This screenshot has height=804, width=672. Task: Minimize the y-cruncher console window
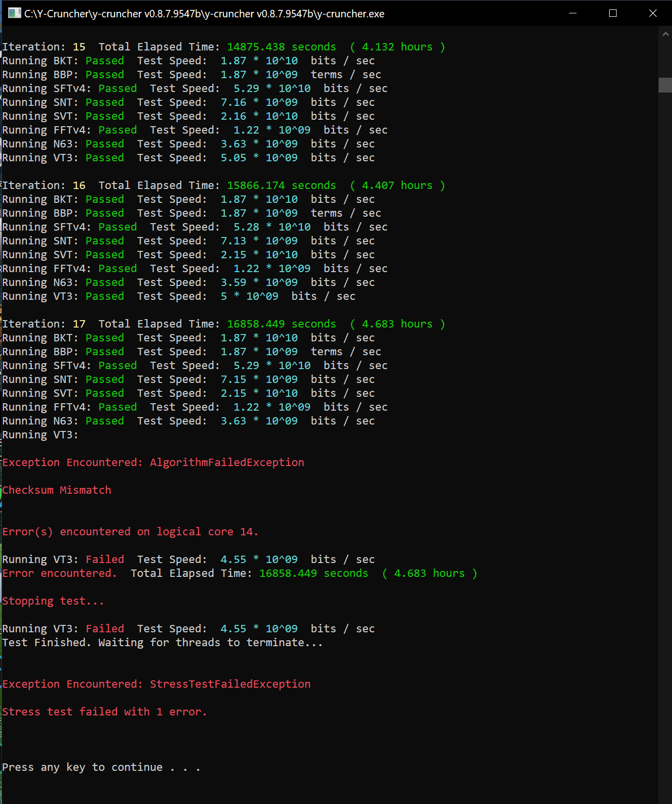tap(573, 13)
